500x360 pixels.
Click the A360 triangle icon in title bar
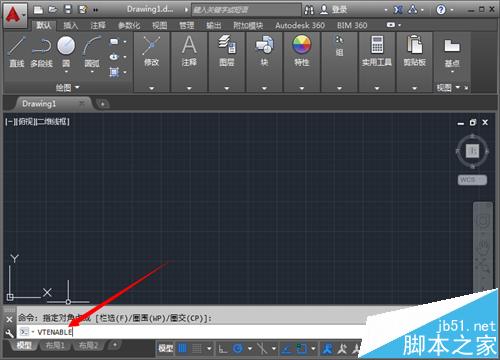pyautogui.click(x=413, y=10)
